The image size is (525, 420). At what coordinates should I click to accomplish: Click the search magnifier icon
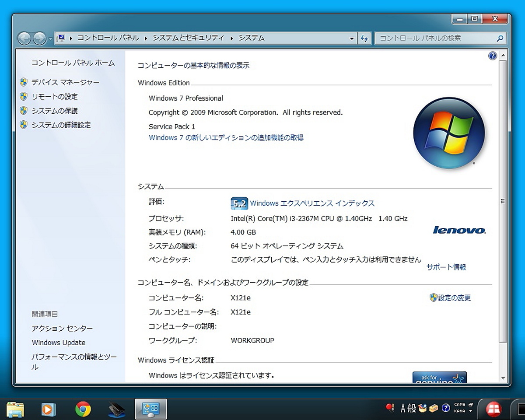[x=500, y=38]
